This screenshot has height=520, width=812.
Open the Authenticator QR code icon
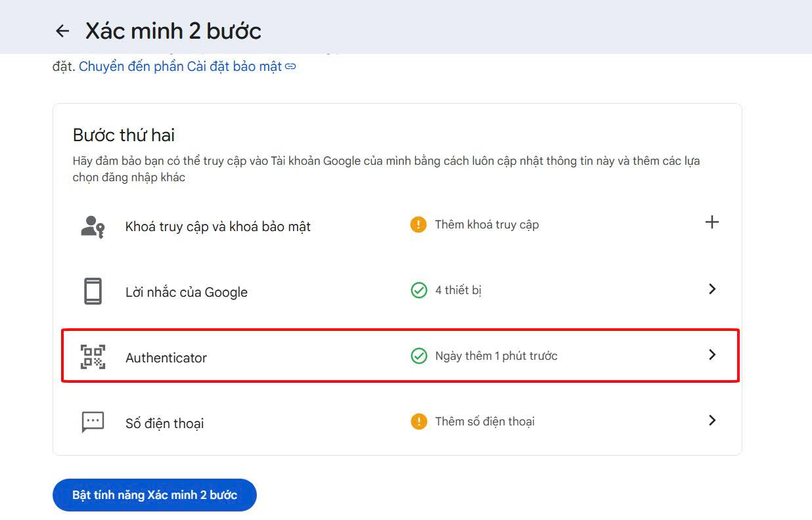tap(92, 357)
